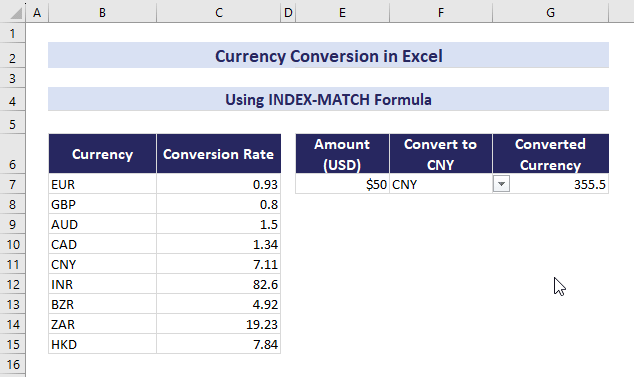Select the HKD currency cell
This screenshot has width=634, height=377.
pos(102,344)
